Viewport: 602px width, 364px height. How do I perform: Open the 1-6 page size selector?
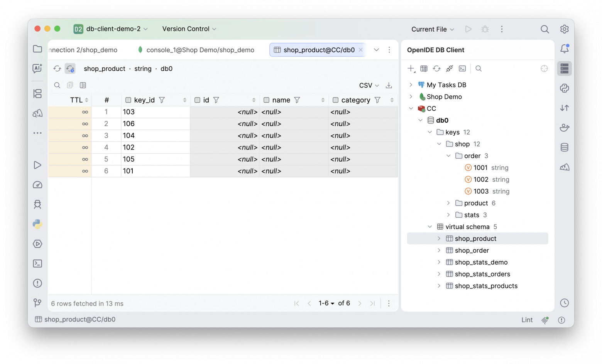pos(326,303)
